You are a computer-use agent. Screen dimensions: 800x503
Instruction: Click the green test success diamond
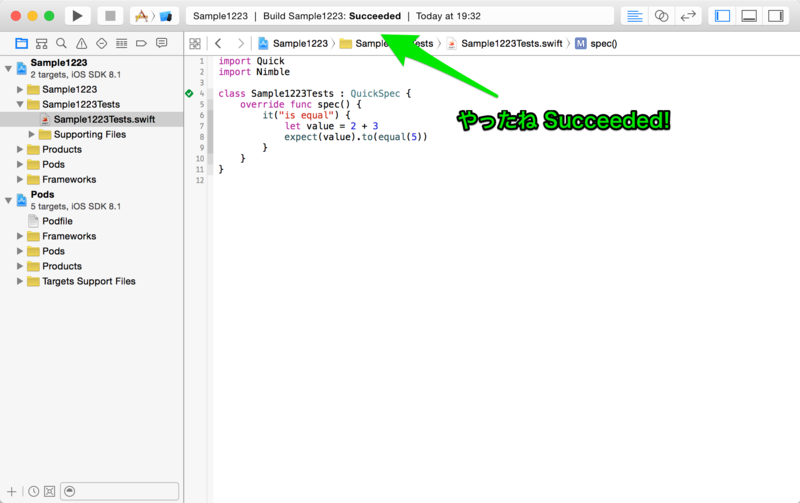point(189,93)
